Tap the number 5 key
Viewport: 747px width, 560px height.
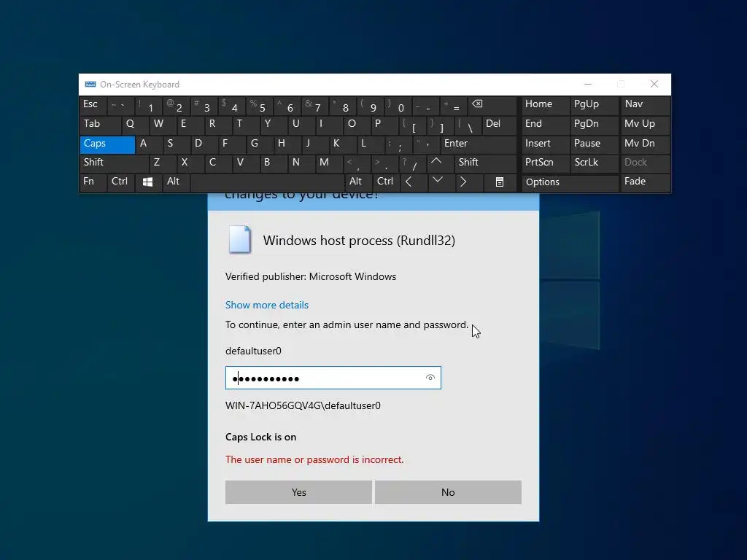coord(260,105)
